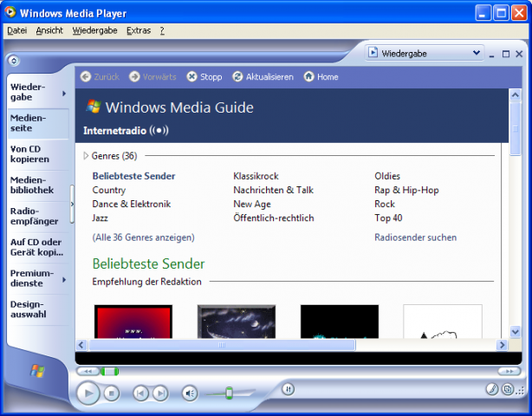Open the Klassikrock genre link
This screenshot has height=416, width=532.
tap(256, 176)
